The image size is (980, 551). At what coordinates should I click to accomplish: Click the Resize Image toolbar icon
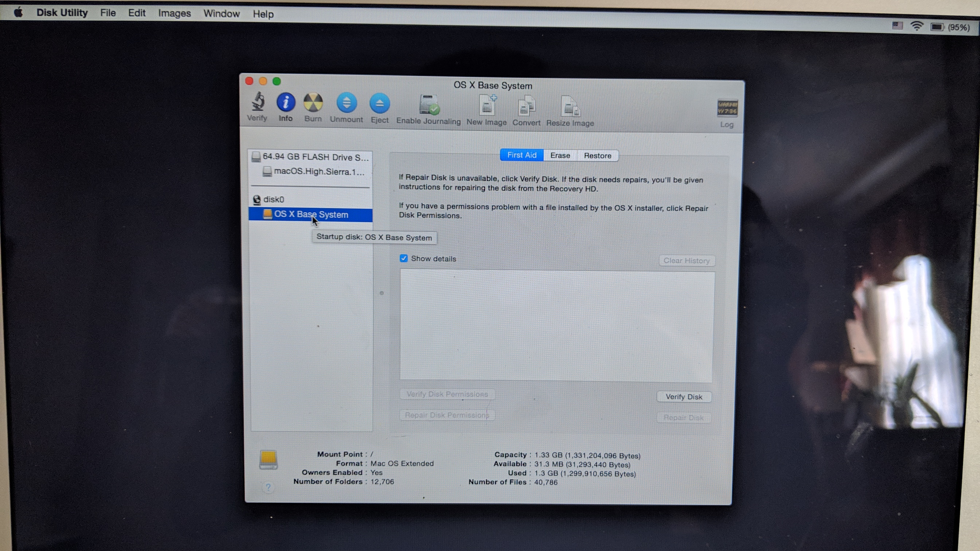point(570,106)
